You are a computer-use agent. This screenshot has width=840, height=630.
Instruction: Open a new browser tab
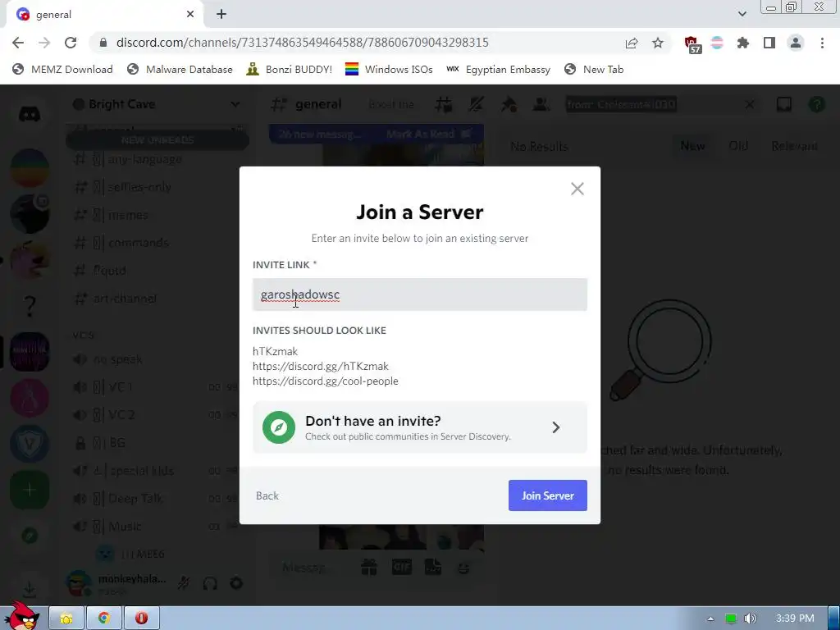[x=221, y=15]
